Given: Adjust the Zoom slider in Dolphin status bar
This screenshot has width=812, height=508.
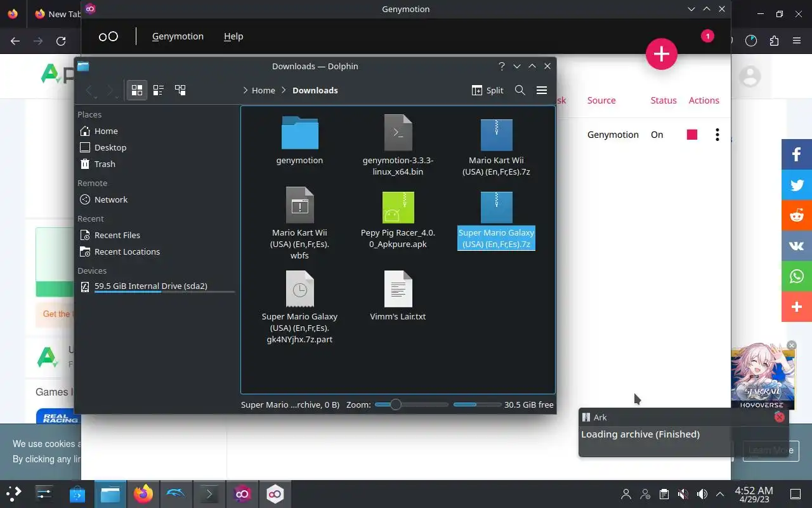Looking at the screenshot, I should coord(411,404).
